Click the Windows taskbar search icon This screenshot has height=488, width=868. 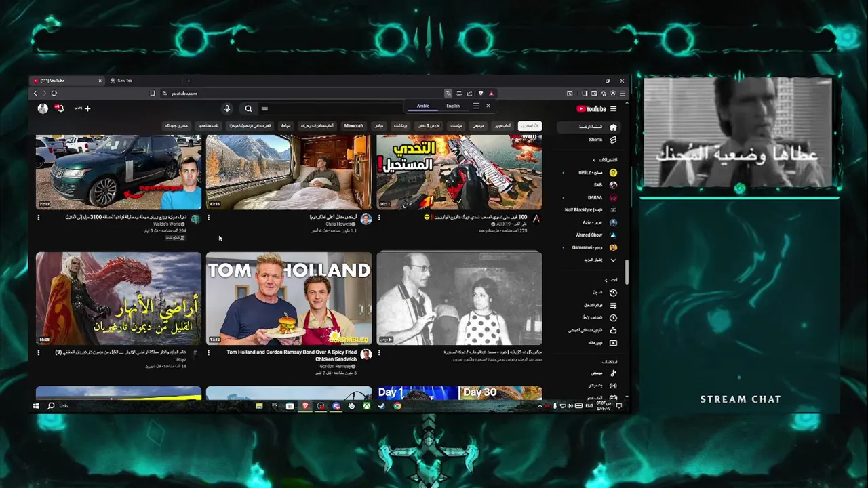[51, 406]
